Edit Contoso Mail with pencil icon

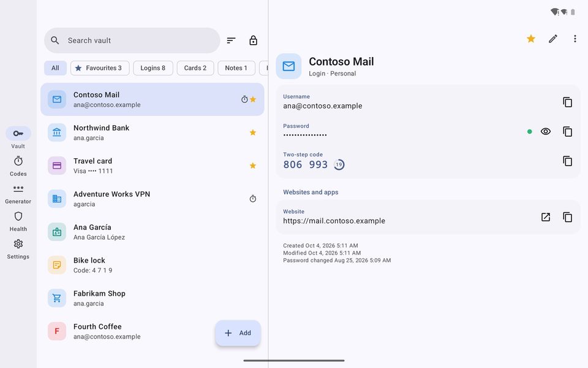pos(552,39)
